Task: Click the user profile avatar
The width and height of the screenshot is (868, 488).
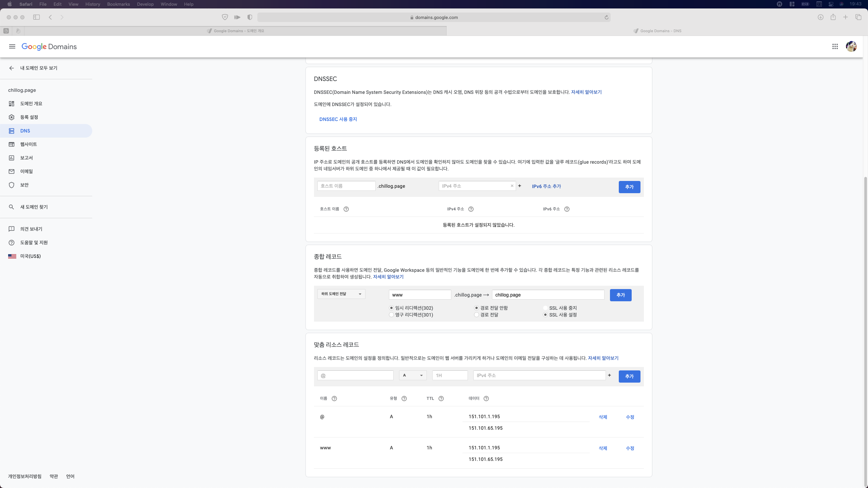Action: tap(851, 46)
